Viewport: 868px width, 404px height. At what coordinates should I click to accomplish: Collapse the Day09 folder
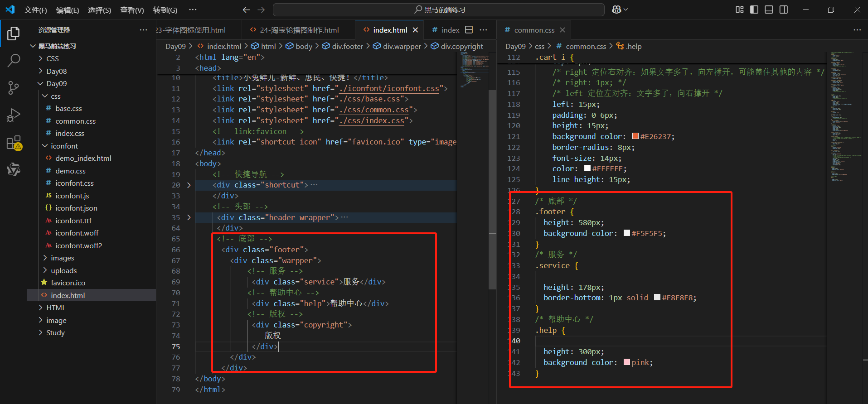point(41,84)
